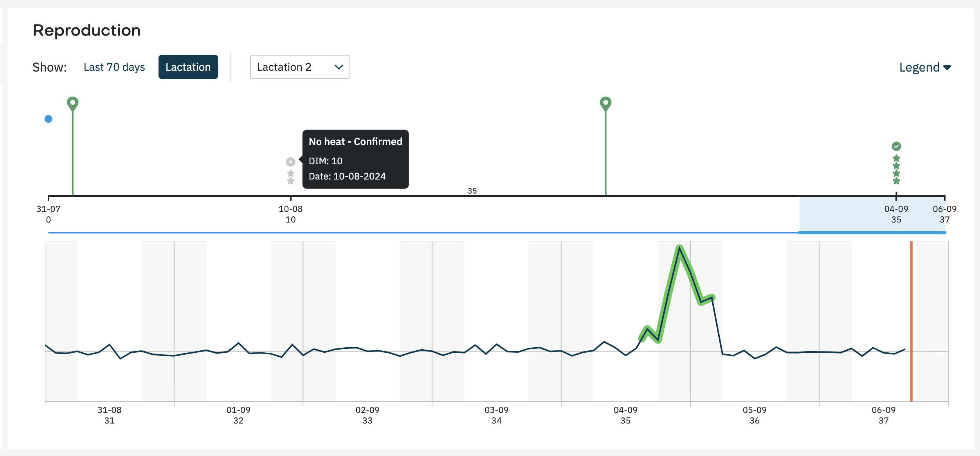Select the second green pin marker
The width and height of the screenshot is (980, 456).
pyautogui.click(x=605, y=104)
